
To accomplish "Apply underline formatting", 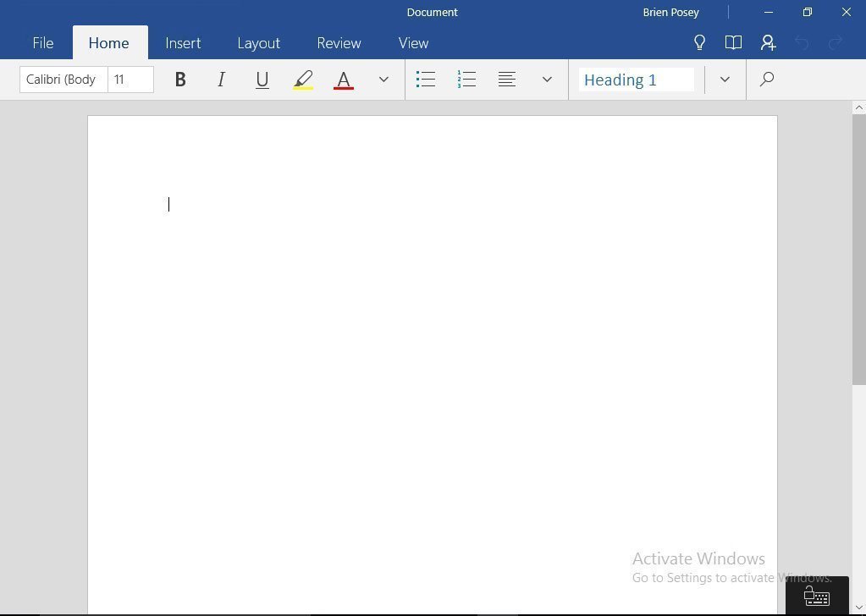I will coord(262,79).
